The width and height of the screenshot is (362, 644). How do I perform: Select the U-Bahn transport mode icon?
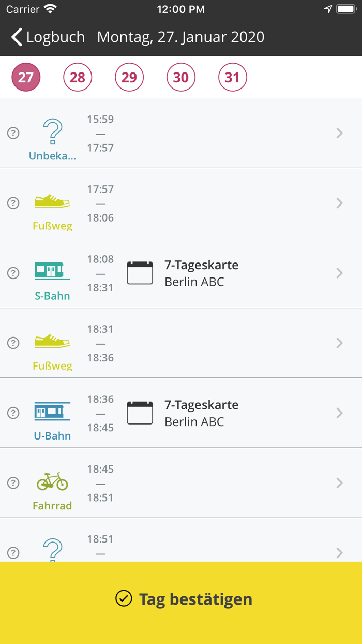tap(52, 409)
